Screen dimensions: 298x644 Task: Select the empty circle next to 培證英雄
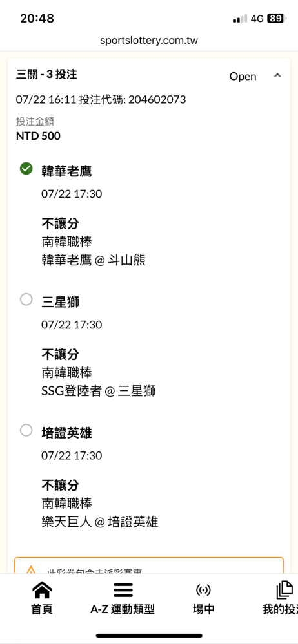pos(26,430)
